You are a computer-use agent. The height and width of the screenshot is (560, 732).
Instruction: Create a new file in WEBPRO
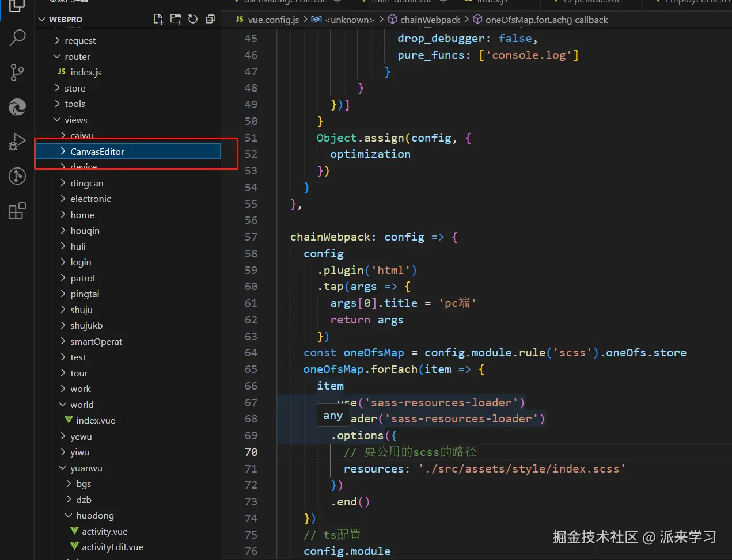click(158, 19)
